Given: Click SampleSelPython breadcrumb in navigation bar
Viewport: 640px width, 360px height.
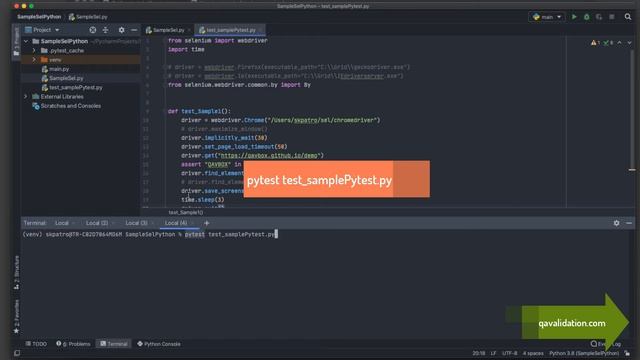Looking at the screenshot, I should point(39,17).
